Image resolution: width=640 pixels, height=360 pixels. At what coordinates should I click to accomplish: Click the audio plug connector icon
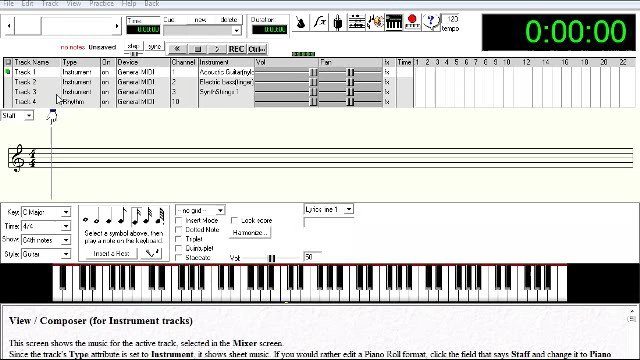point(338,22)
